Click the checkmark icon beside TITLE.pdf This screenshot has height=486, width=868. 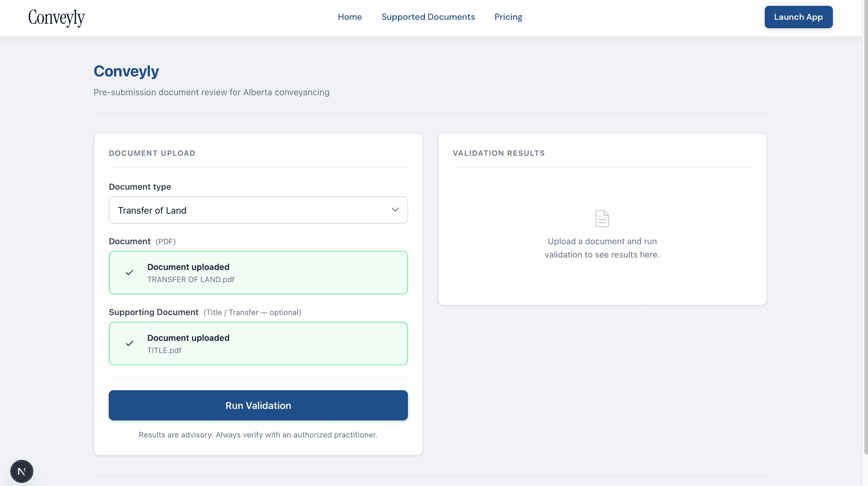(x=130, y=343)
